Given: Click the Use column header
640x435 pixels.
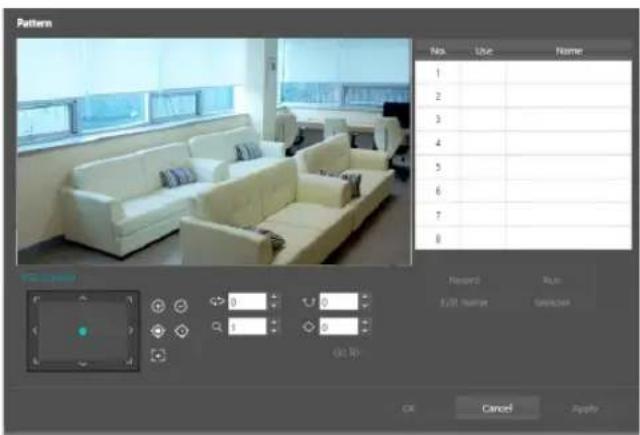Looking at the screenshot, I should click(x=484, y=51).
